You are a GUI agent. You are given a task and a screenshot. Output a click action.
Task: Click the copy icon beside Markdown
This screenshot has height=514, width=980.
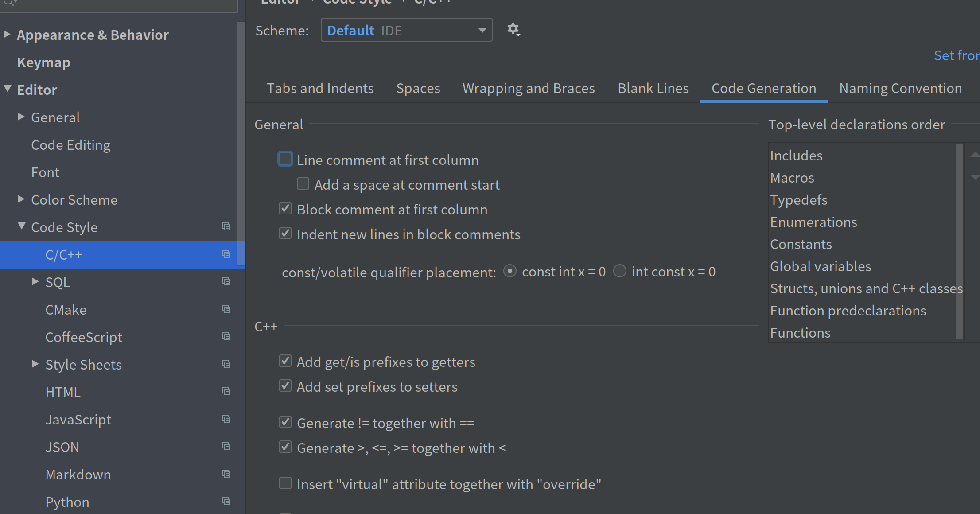click(227, 474)
